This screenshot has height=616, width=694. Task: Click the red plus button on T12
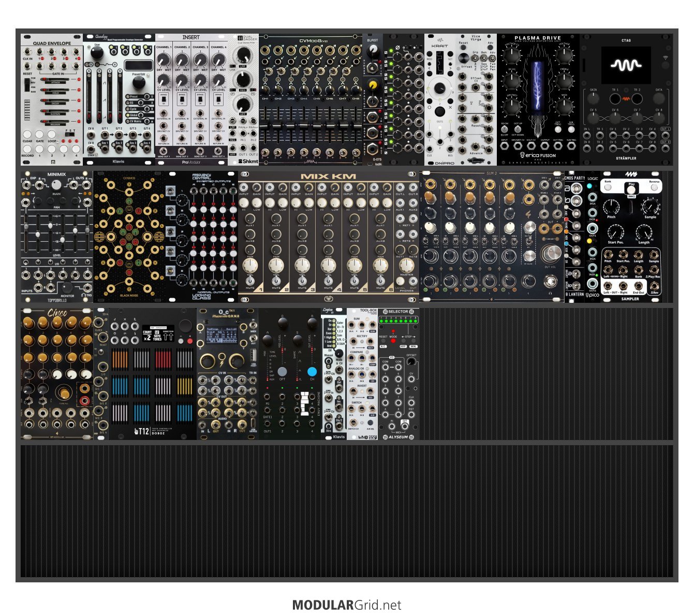(x=190, y=341)
